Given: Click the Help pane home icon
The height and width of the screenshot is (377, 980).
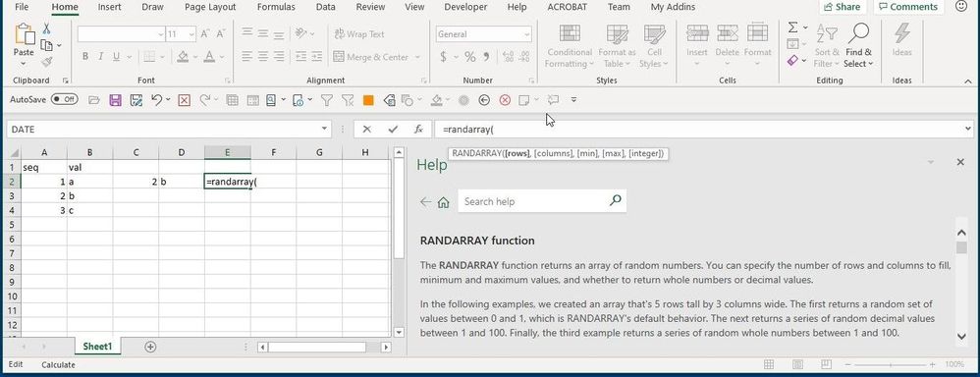Looking at the screenshot, I should tap(444, 202).
